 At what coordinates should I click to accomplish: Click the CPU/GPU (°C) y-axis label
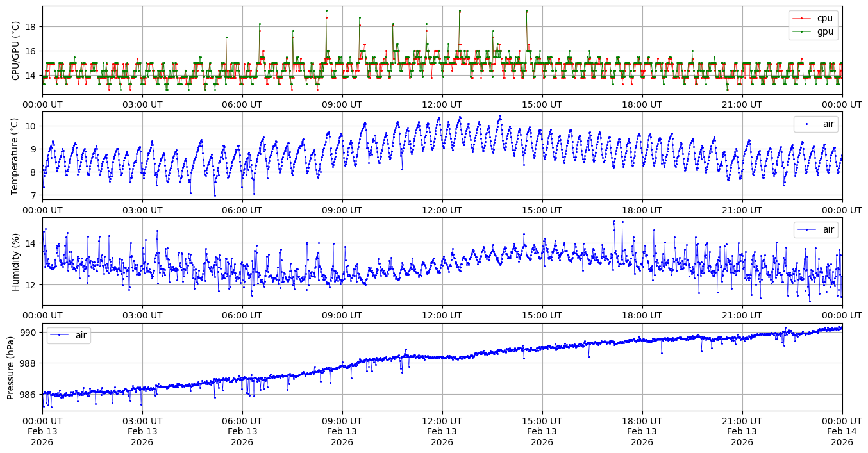pos(16,51)
